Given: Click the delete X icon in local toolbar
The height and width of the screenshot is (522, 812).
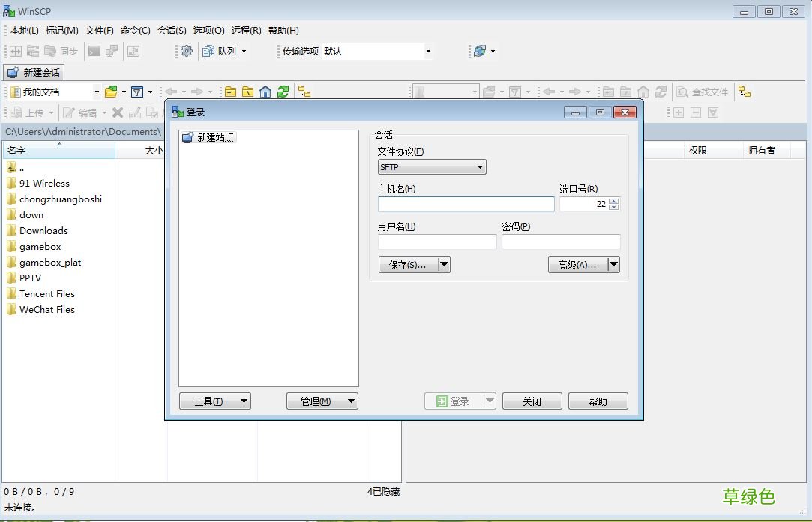Looking at the screenshot, I should (118, 112).
